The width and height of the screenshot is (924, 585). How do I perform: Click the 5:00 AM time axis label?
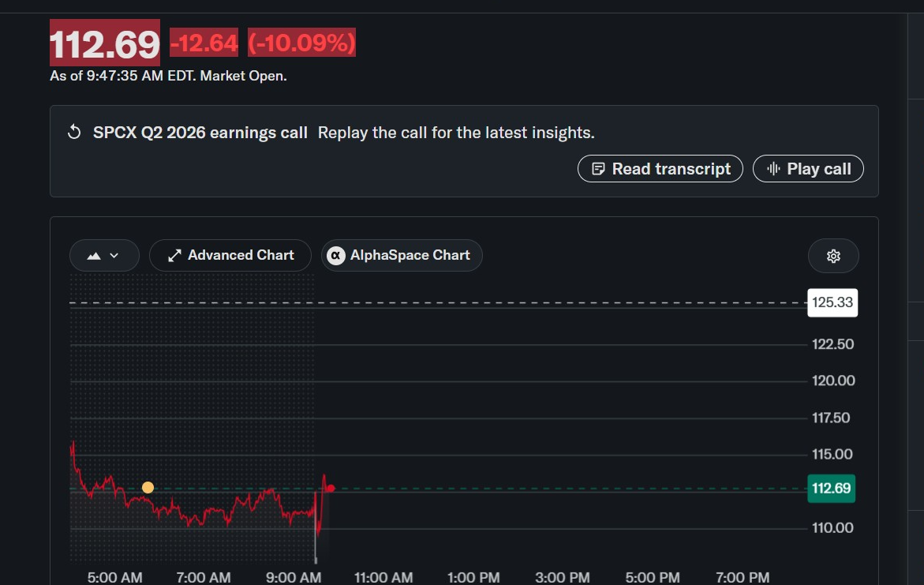[115, 577]
